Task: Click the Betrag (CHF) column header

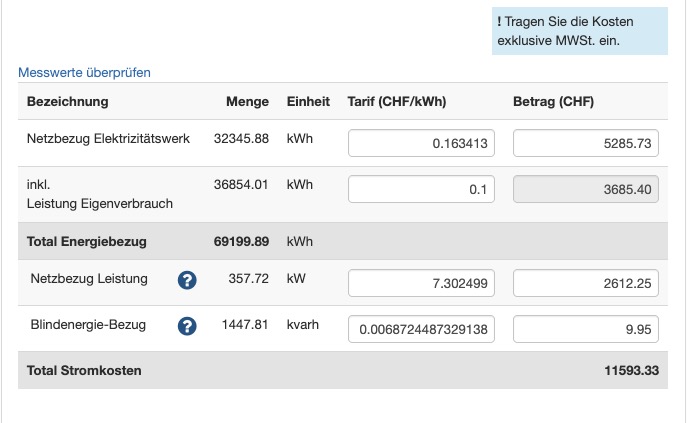Action: pyautogui.click(x=553, y=102)
